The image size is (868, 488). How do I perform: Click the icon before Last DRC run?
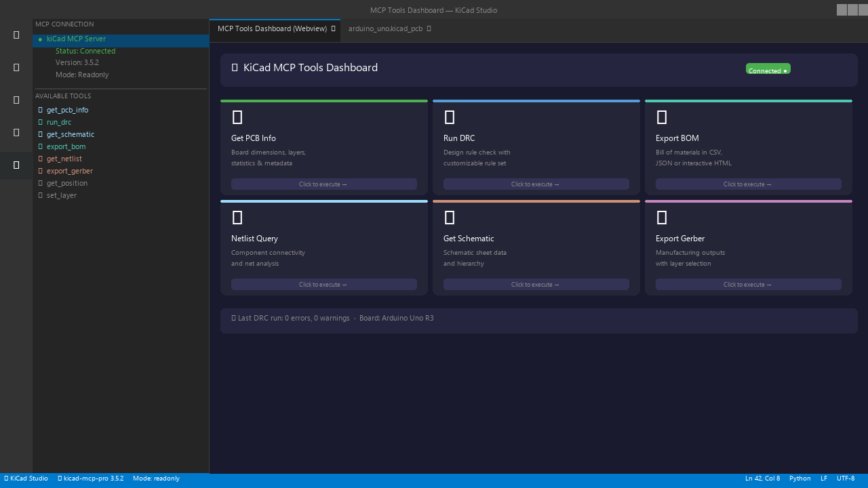tap(234, 318)
